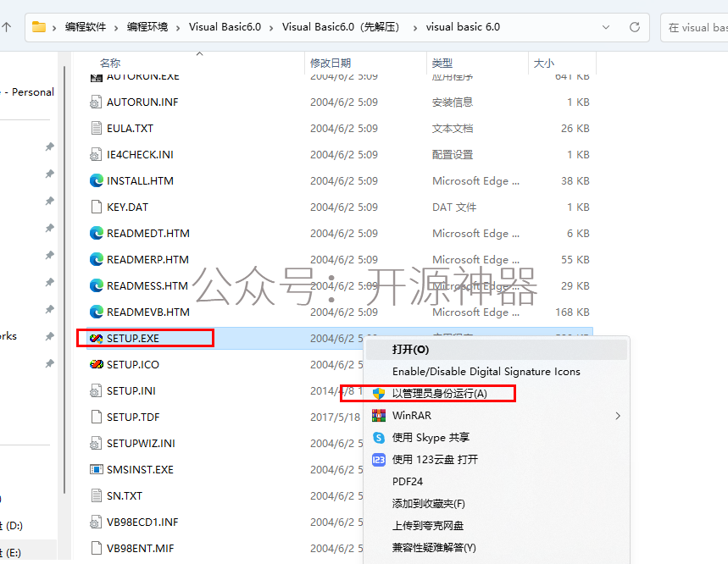
Task: Expand the WinRAR submenu arrow
Action: 618,416
